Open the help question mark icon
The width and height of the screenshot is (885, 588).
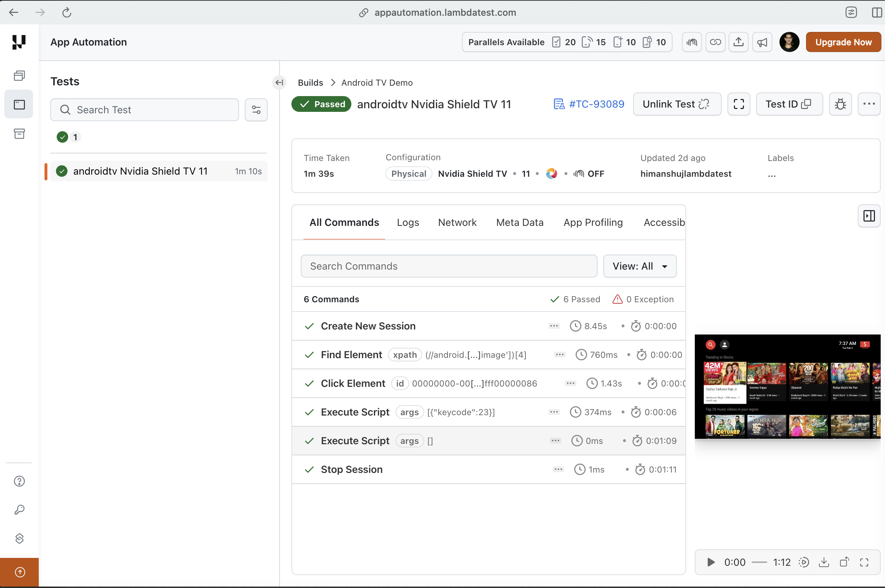19,481
